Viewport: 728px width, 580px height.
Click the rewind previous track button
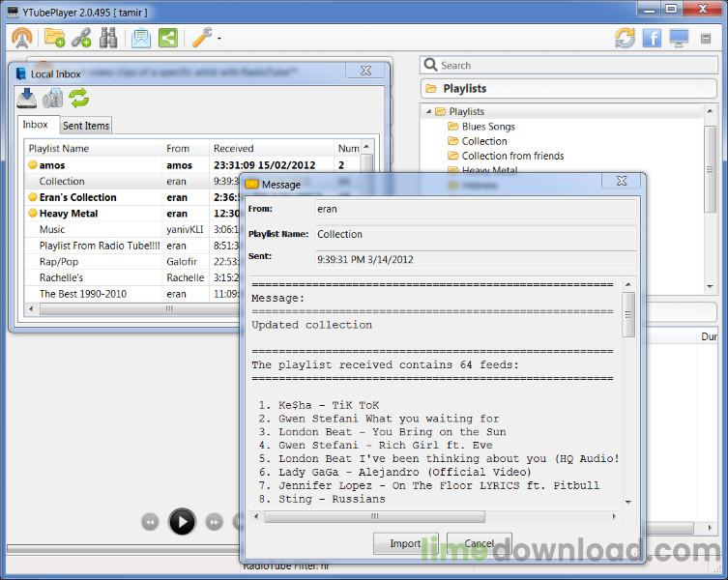(x=150, y=522)
